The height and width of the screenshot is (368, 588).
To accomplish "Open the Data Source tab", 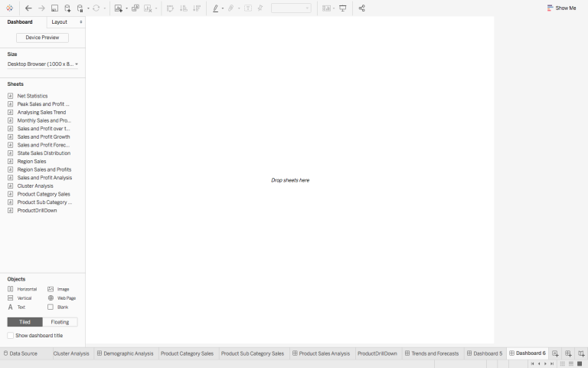I will [20, 353].
